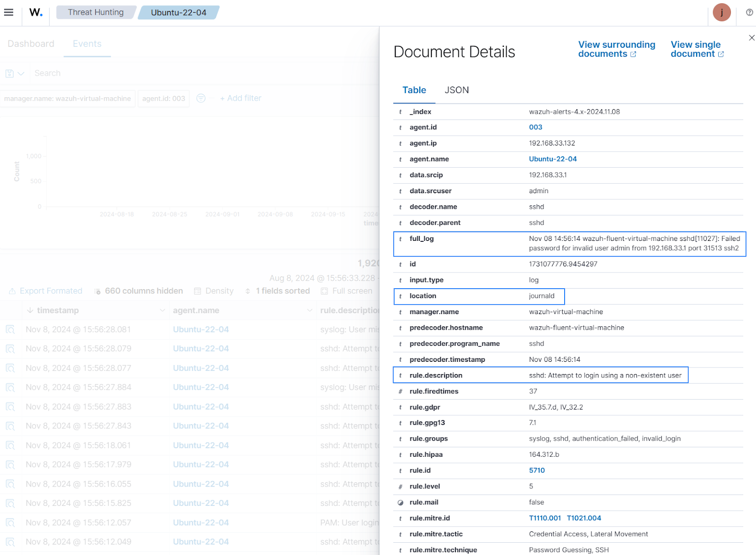This screenshot has width=756, height=555.
Task: Click the rule.firedtimes value 37
Action: point(533,391)
